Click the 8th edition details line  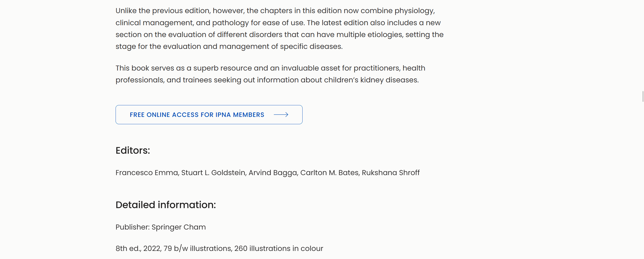tap(219, 248)
